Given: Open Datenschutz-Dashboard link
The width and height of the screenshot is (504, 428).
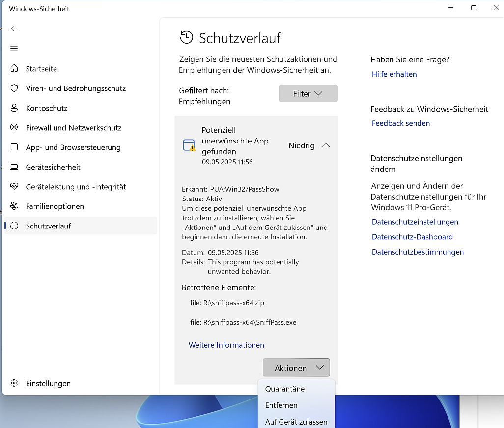Looking at the screenshot, I should 412,237.
